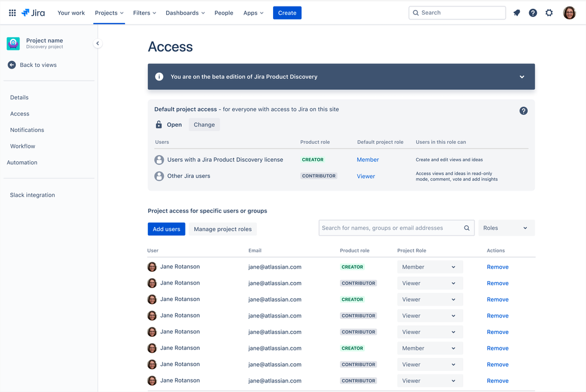The height and width of the screenshot is (392, 586).
Task: Click 'Project access for specific users or groups'
Action: point(207,211)
